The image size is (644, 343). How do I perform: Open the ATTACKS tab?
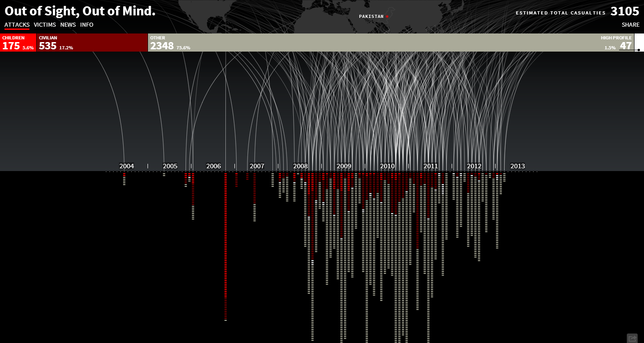17,25
